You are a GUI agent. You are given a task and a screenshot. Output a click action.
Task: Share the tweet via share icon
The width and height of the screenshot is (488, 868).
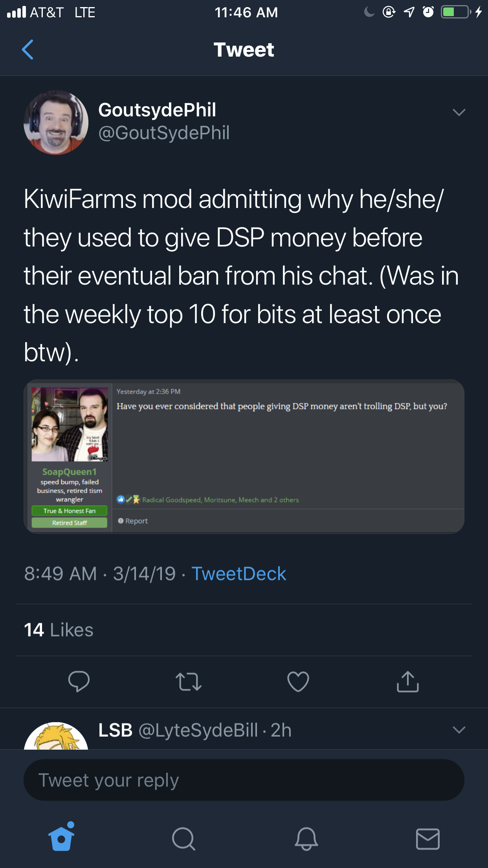point(408,681)
